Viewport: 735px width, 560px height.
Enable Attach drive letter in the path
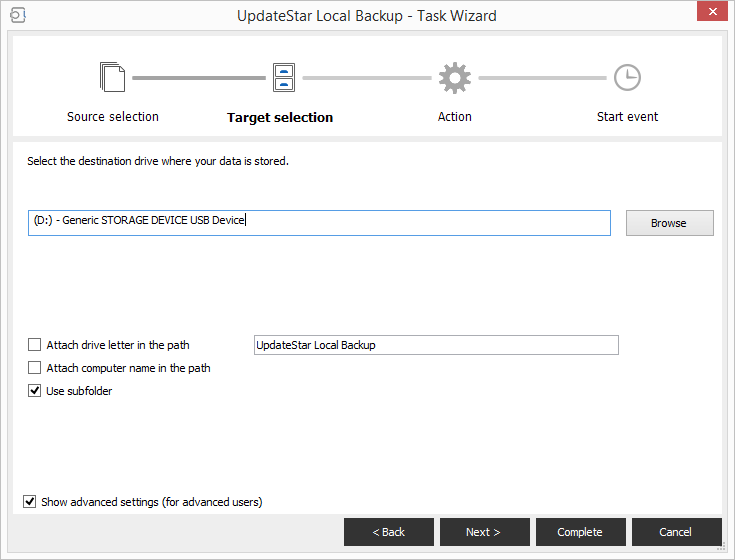[x=35, y=345]
